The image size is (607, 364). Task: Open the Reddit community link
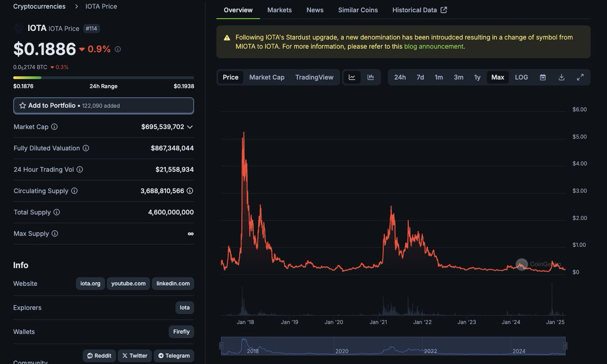tap(99, 356)
